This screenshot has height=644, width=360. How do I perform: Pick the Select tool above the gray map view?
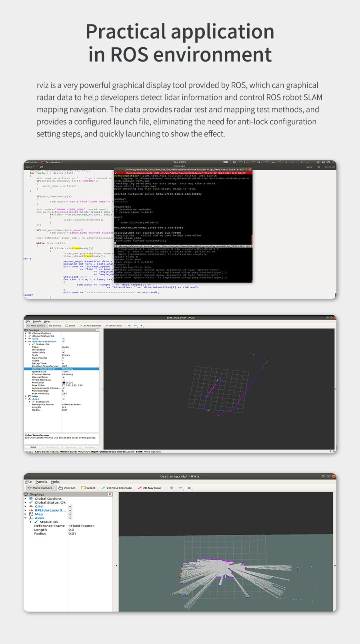point(88,488)
